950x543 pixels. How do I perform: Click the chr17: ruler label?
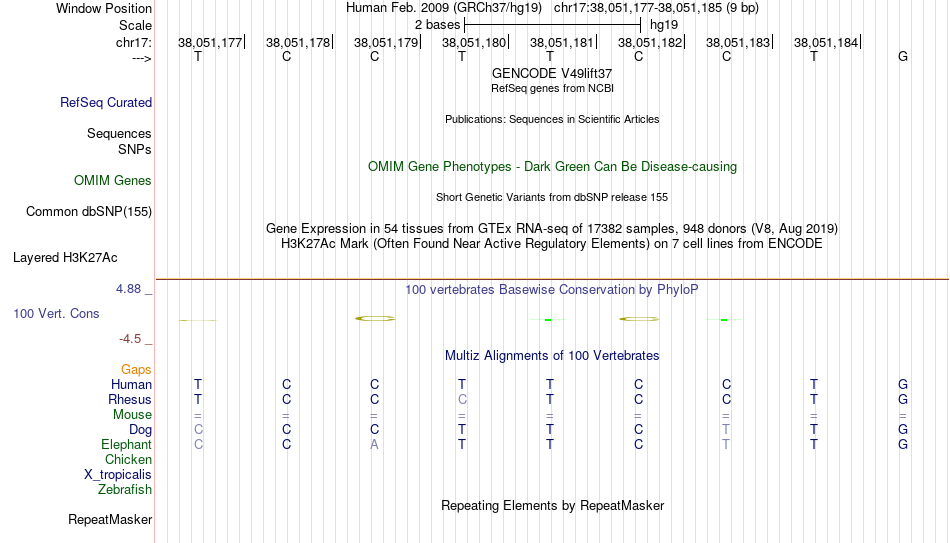(134, 42)
